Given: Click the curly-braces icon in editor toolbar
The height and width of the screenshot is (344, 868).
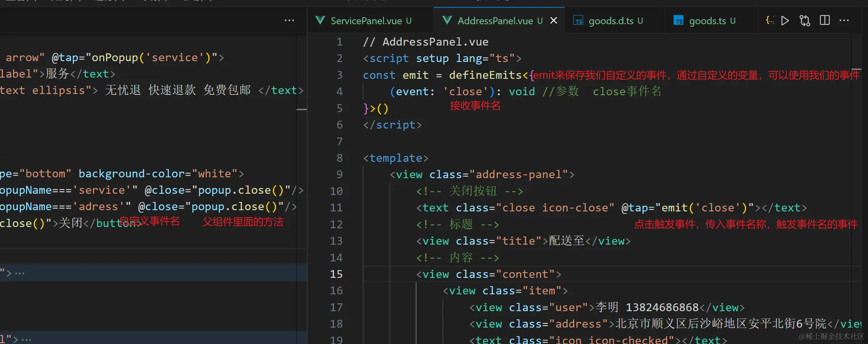Looking at the screenshot, I should pos(770,20).
